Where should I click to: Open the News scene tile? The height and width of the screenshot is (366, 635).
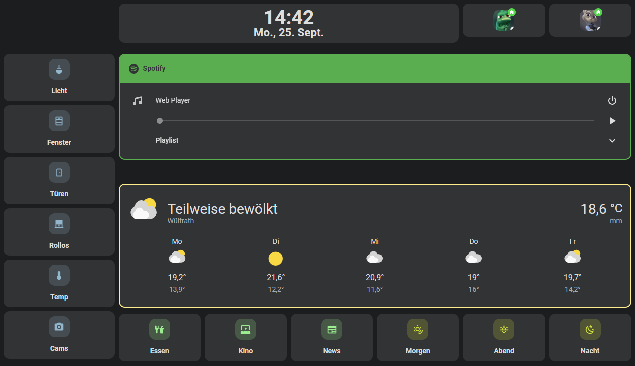click(x=332, y=337)
